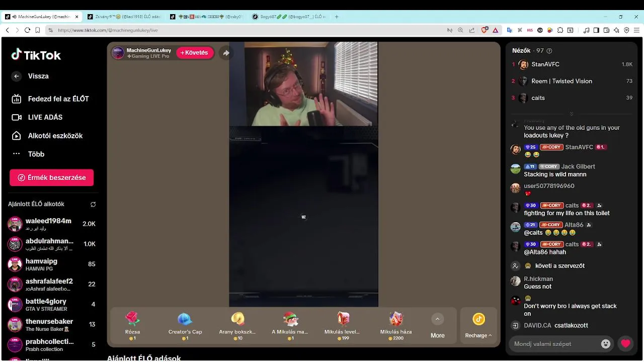
Task: Close the MachineGunLukey tab
Action: [76, 17]
